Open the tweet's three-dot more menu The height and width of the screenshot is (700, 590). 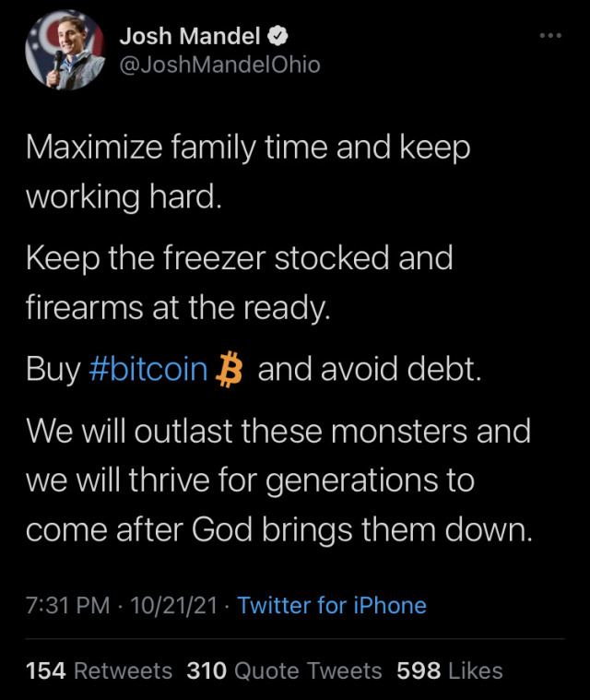tap(549, 36)
